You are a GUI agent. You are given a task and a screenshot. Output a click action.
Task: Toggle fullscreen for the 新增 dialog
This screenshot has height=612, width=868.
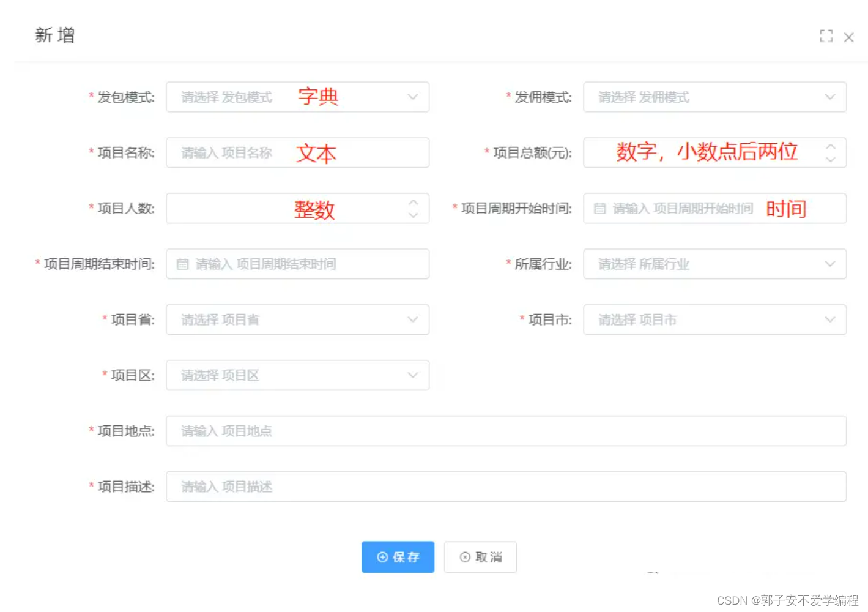point(826,36)
